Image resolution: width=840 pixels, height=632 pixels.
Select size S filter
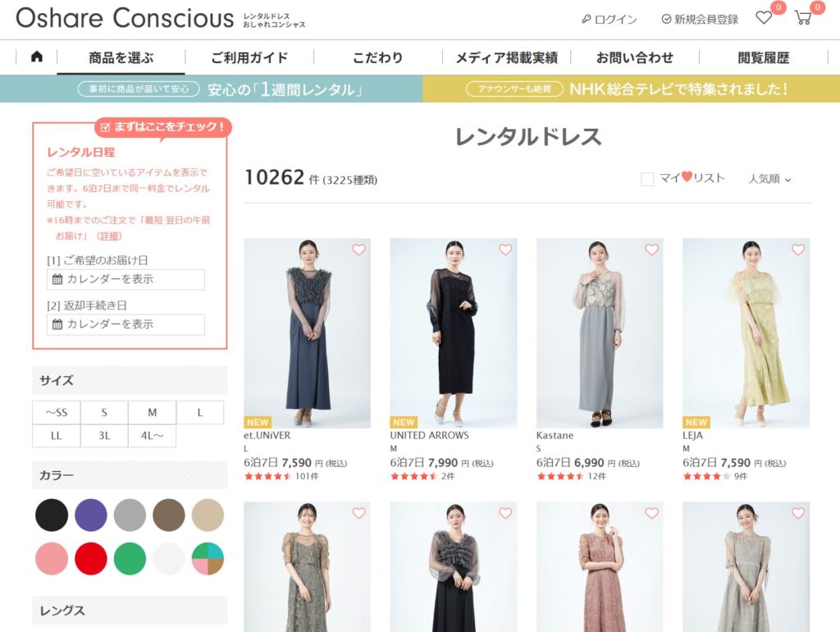pyautogui.click(x=104, y=412)
